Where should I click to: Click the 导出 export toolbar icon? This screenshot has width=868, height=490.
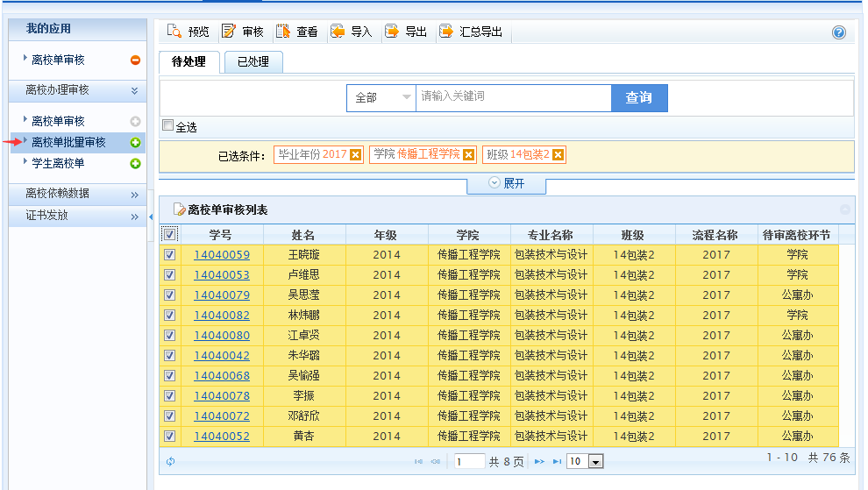pos(392,32)
